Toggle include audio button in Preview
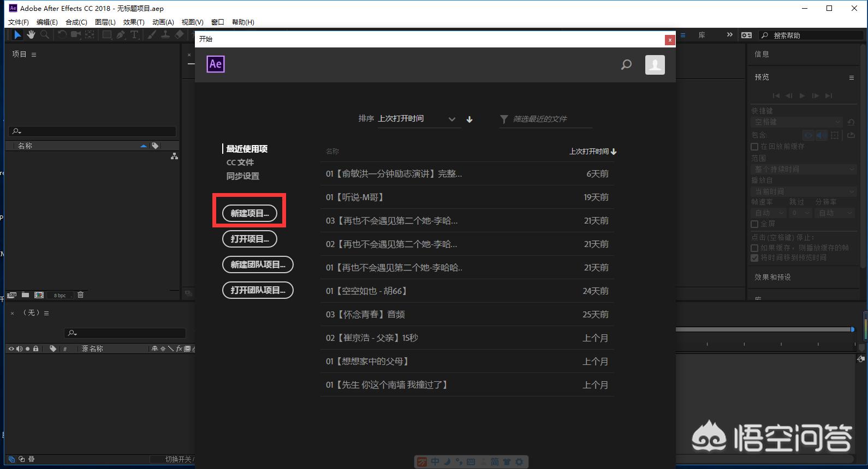The width and height of the screenshot is (868, 469). [x=821, y=135]
